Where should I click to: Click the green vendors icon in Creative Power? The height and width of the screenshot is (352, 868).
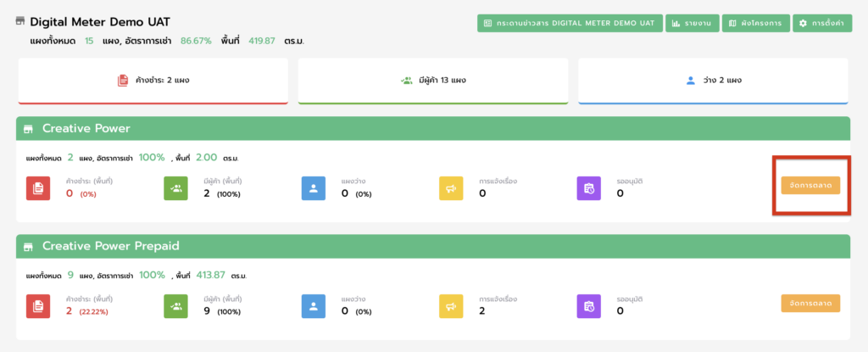click(x=175, y=187)
